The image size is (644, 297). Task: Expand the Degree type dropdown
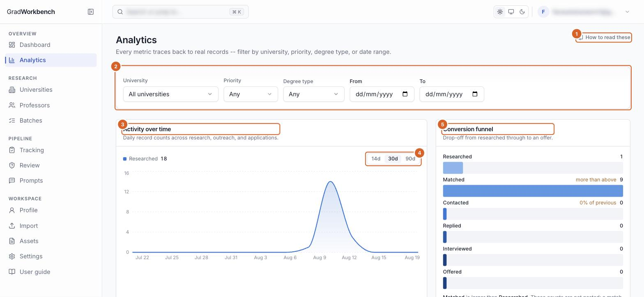click(314, 94)
